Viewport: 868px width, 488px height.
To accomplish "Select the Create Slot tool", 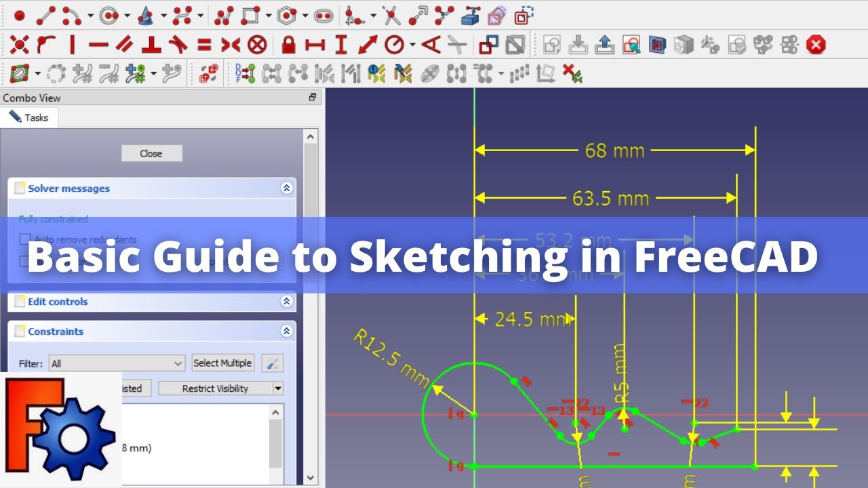I will [x=323, y=14].
